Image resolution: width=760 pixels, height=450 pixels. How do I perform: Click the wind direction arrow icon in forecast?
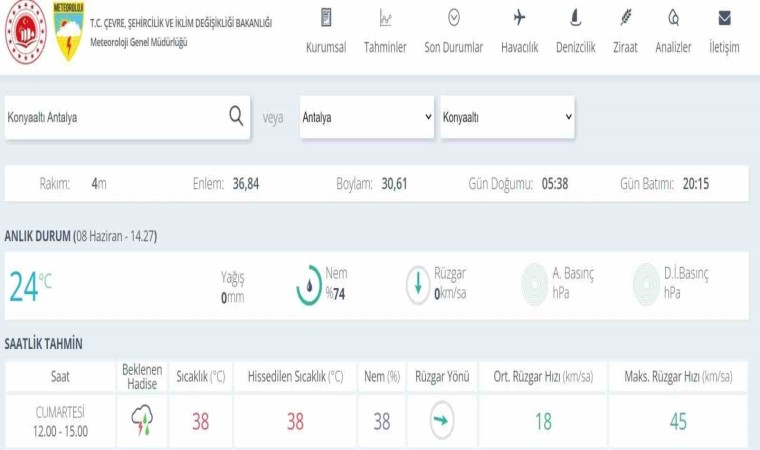coord(441,421)
